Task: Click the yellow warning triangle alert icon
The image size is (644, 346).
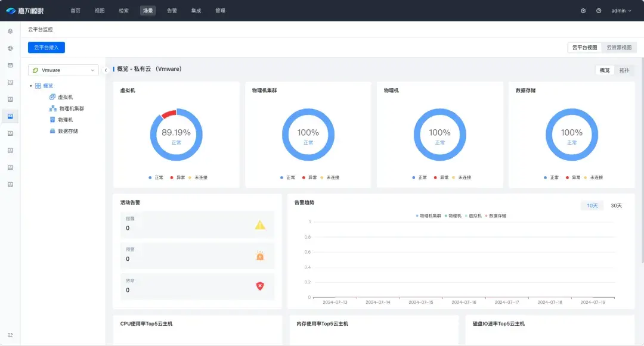Action: pos(260,225)
